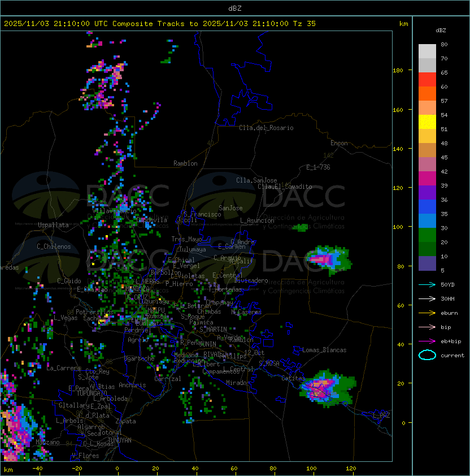470x476 pixels.
Task: Click the pink bip arrow legend icon
Action: pyautogui.click(x=427, y=327)
